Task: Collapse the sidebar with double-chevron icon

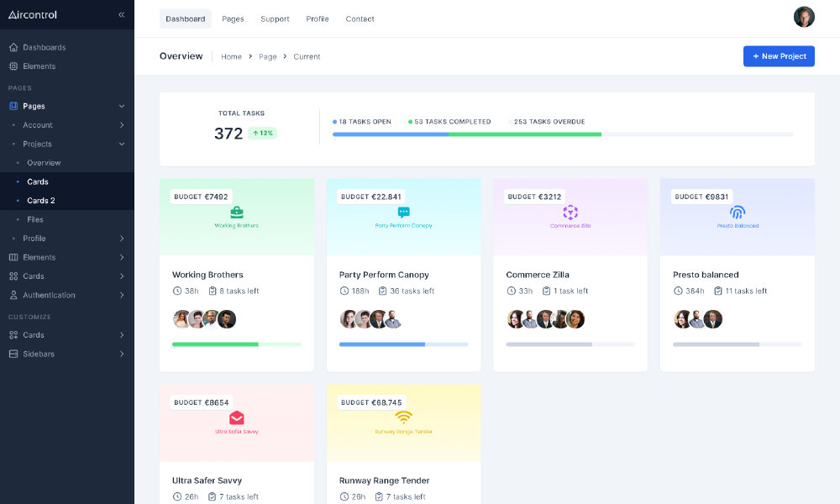Action: coord(121,15)
